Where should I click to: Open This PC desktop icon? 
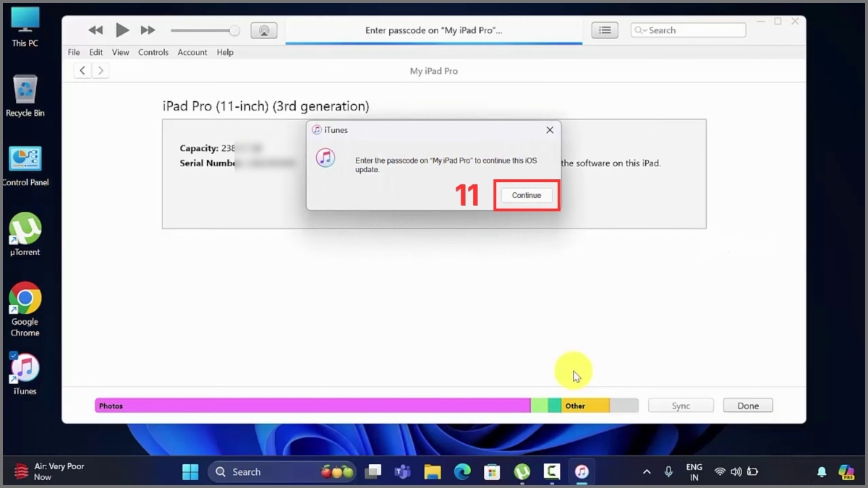pyautogui.click(x=25, y=27)
